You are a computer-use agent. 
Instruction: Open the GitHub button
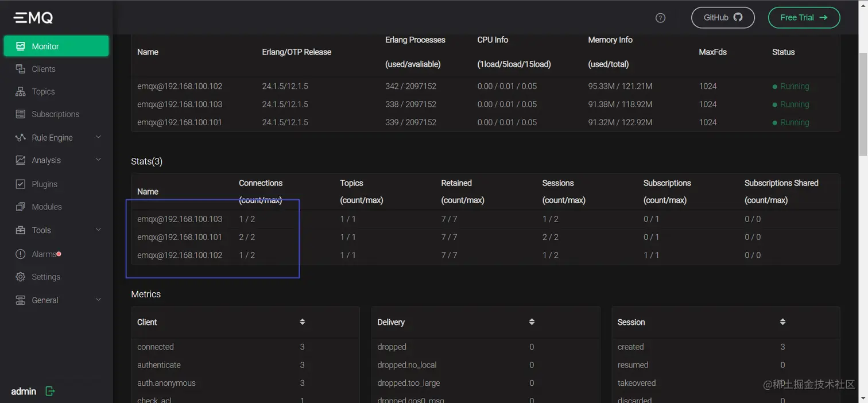click(723, 18)
